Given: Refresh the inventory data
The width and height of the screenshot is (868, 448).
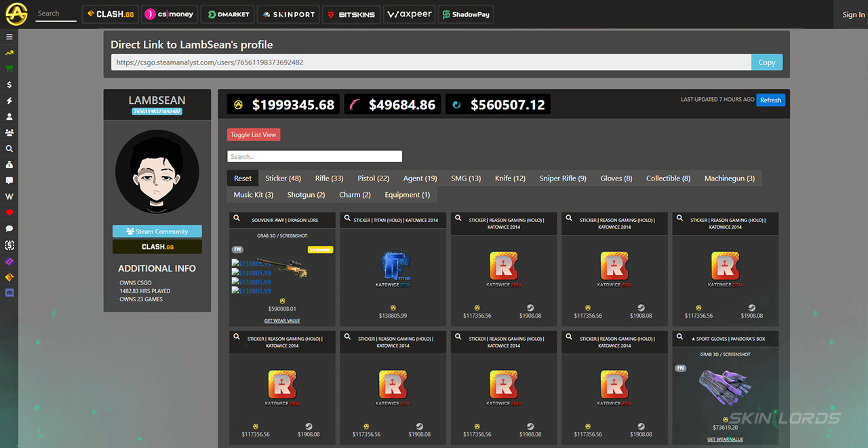Looking at the screenshot, I should pyautogui.click(x=770, y=100).
